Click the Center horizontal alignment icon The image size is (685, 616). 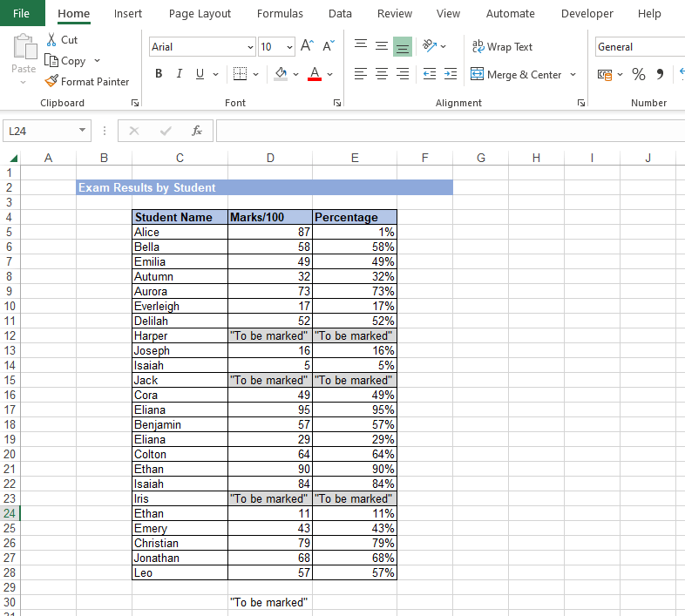[381, 75]
